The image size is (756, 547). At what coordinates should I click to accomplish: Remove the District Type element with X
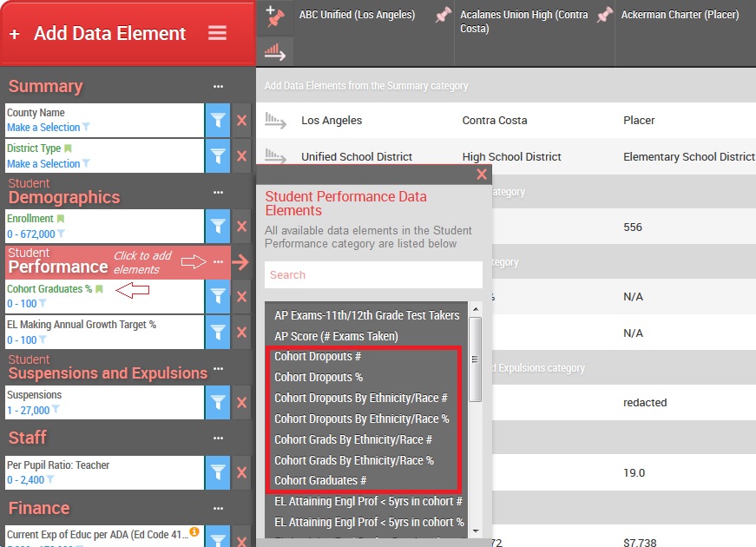[242, 156]
